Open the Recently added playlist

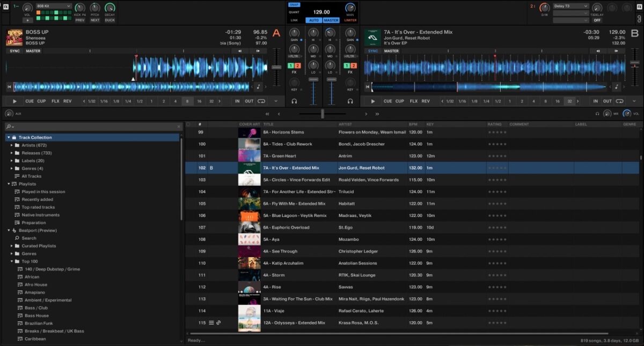coord(37,200)
